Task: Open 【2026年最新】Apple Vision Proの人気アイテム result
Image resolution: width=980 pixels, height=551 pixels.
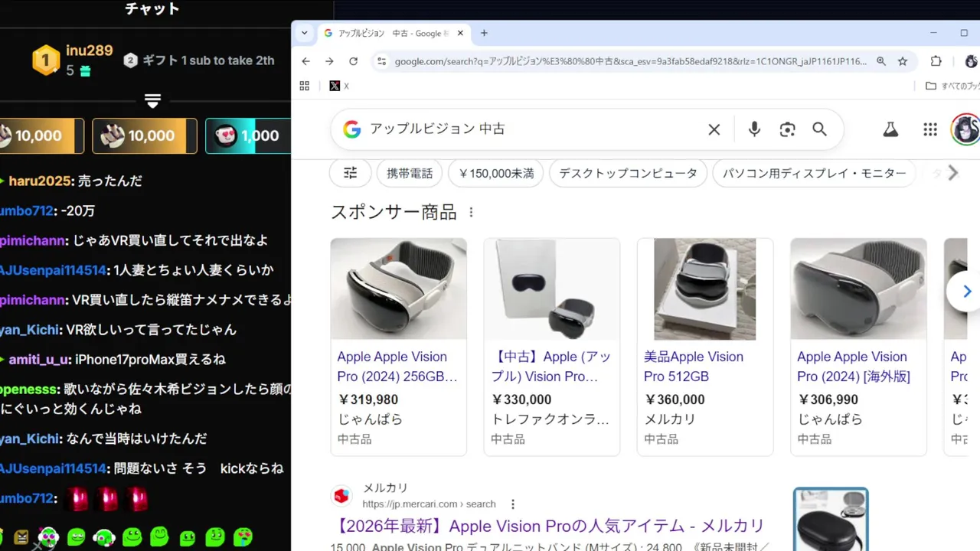Action: (x=550, y=526)
